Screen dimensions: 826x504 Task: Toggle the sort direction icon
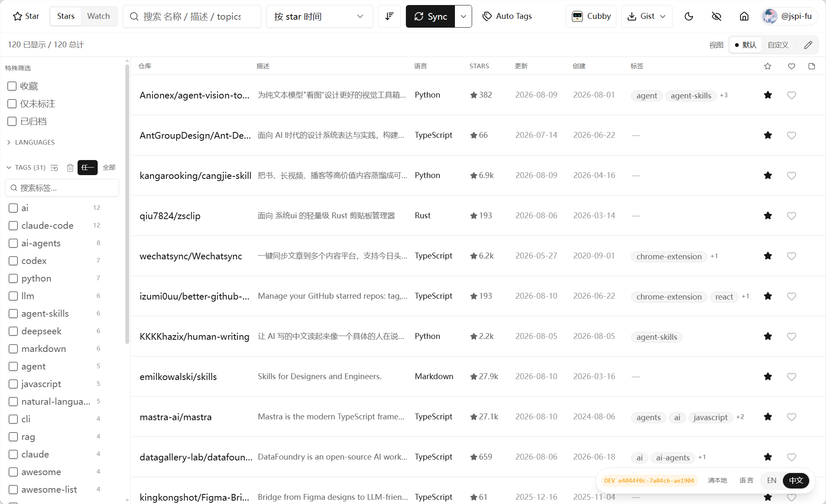[389, 16]
